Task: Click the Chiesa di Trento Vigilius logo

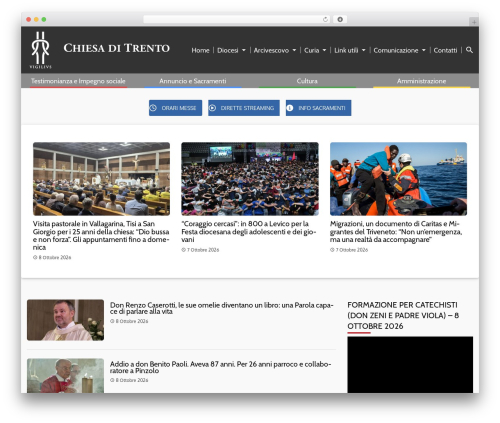Action: click(x=41, y=50)
